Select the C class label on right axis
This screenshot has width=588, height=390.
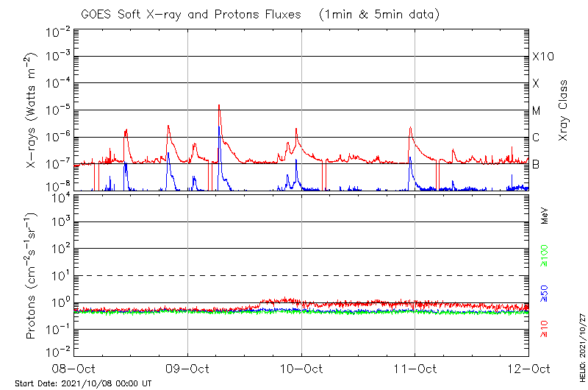click(536, 138)
